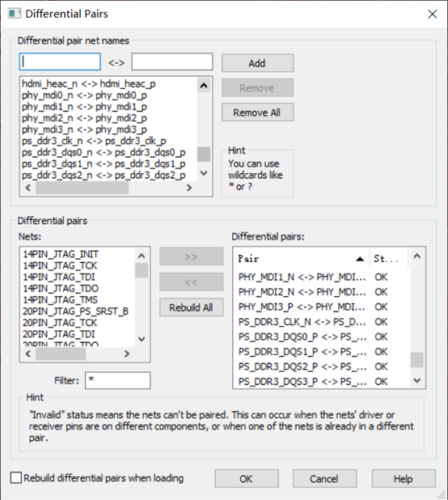Select phy_mdi0_n <-> phy_mdi0_p entry
This screenshot has width=448, height=500.
click(x=108, y=95)
